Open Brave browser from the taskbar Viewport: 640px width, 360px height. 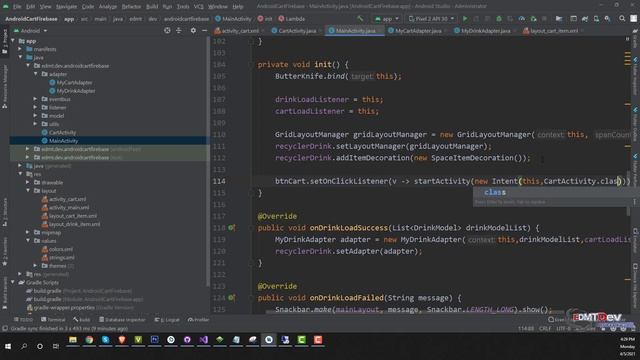click(122, 340)
